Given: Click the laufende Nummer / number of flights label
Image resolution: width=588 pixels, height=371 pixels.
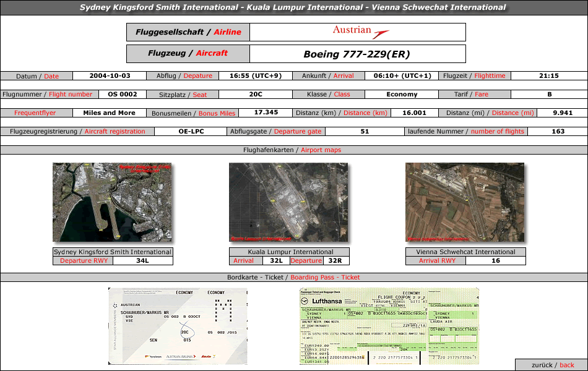Looking at the screenshot, I should click(x=465, y=132).
